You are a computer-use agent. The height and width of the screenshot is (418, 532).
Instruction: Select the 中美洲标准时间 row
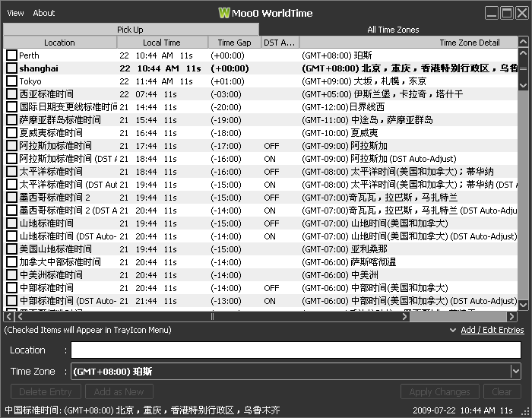(261, 275)
